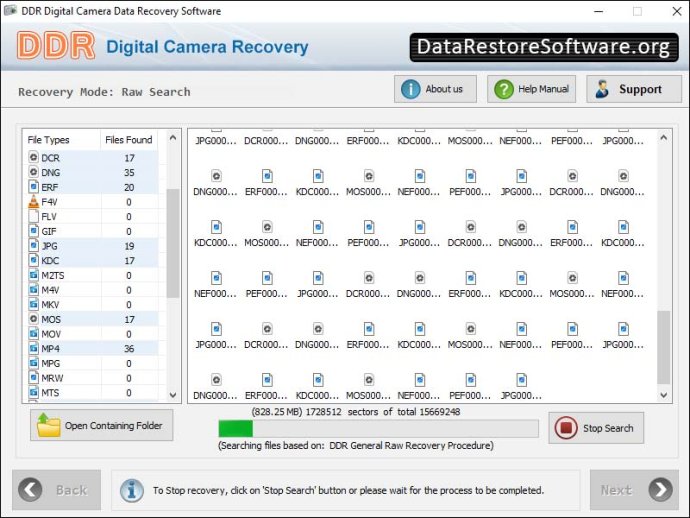Select the MOS file type icon

tap(33, 319)
